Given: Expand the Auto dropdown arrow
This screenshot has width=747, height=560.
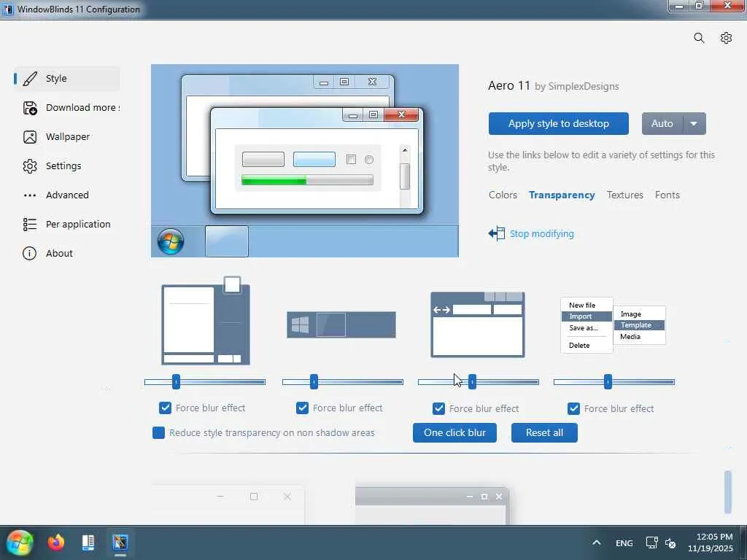Looking at the screenshot, I should (x=694, y=124).
